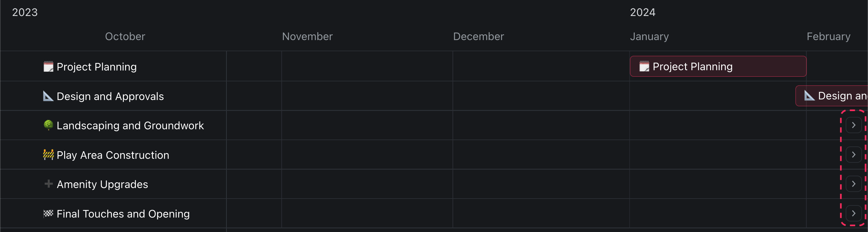Image resolution: width=868 pixels, height=232 pixels.
Task: Select the Landscaping and Groundwork row title
Action: (x=130, y=126)
